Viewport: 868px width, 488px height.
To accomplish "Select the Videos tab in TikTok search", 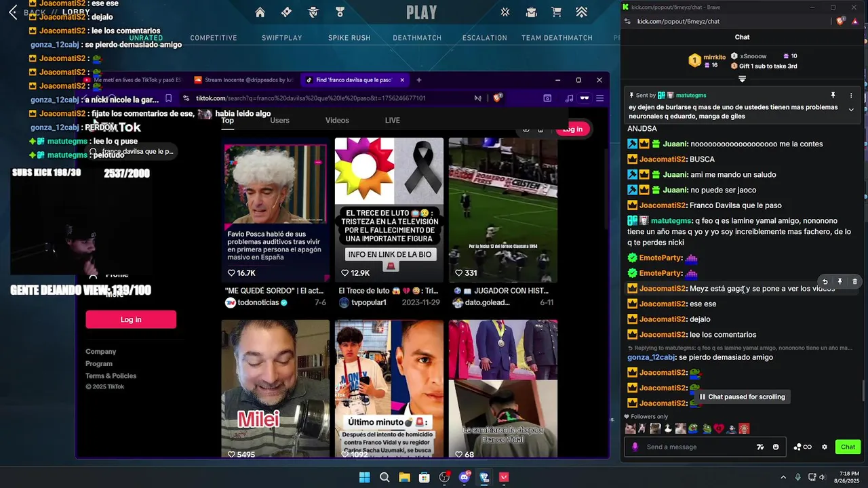I will click(337, 121).
